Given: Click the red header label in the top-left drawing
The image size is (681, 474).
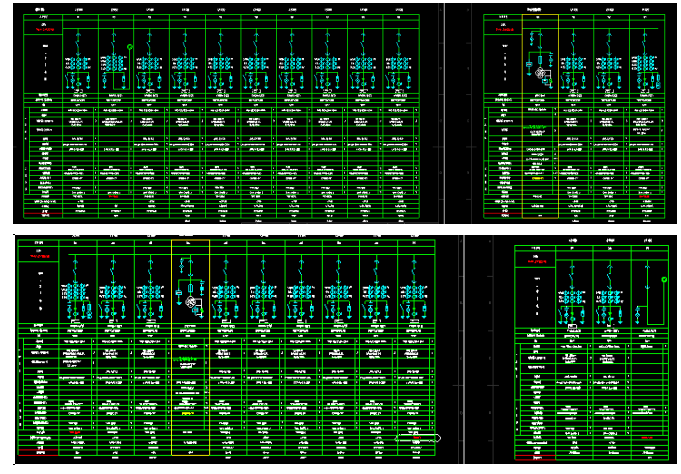Looking at the screenshot, I should coord(45,30).
